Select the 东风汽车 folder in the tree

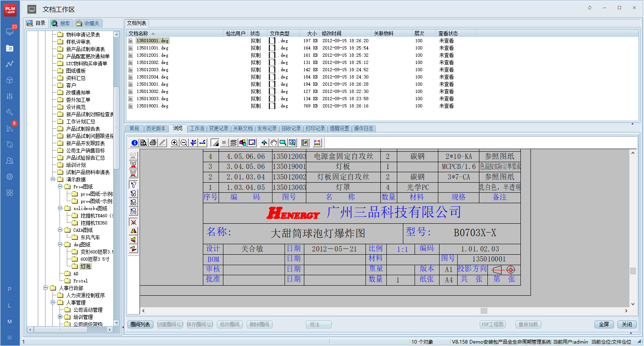tap(90, 237)
